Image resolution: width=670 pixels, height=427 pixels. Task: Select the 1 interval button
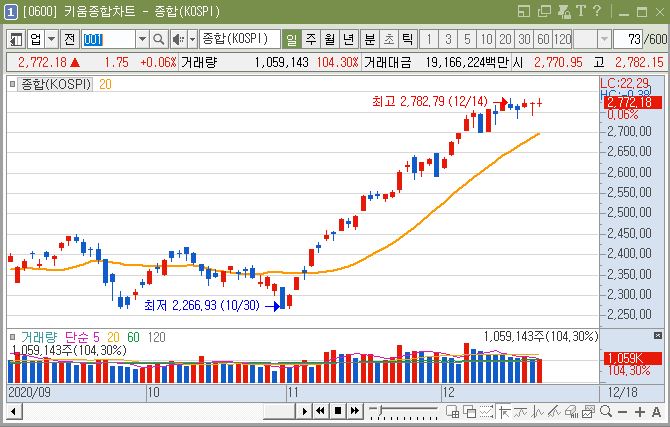(429, 40)
